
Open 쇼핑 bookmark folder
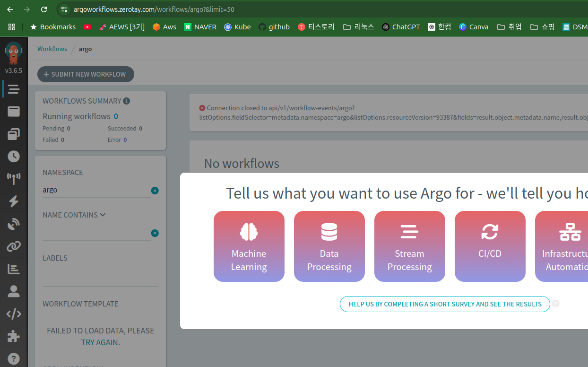(542, 27)
